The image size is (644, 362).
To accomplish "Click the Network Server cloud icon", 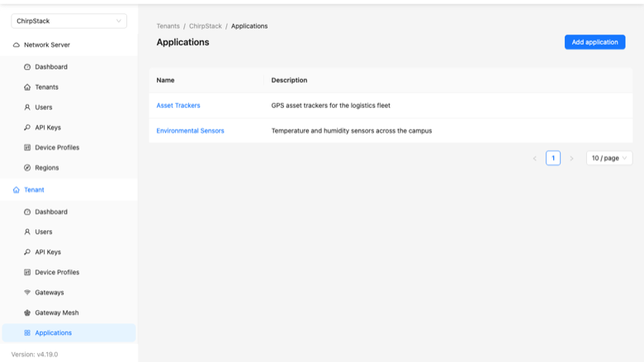I will coord(16,45).
